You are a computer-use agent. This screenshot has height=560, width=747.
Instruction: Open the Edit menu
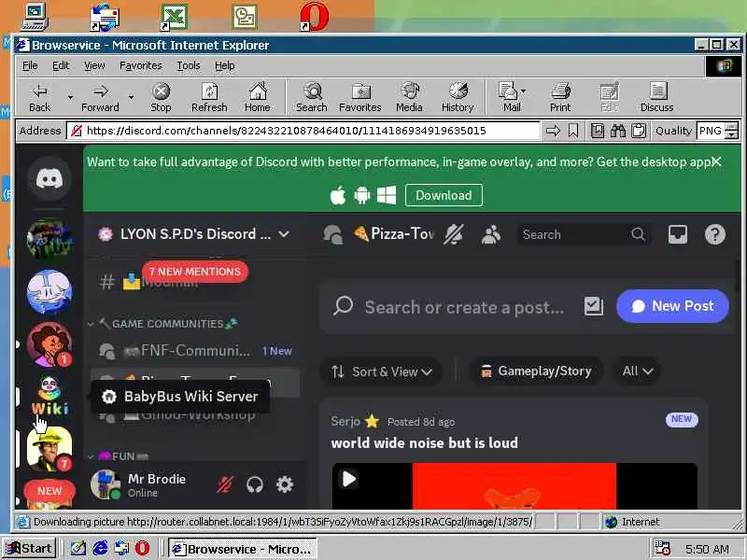coord(61,65)
